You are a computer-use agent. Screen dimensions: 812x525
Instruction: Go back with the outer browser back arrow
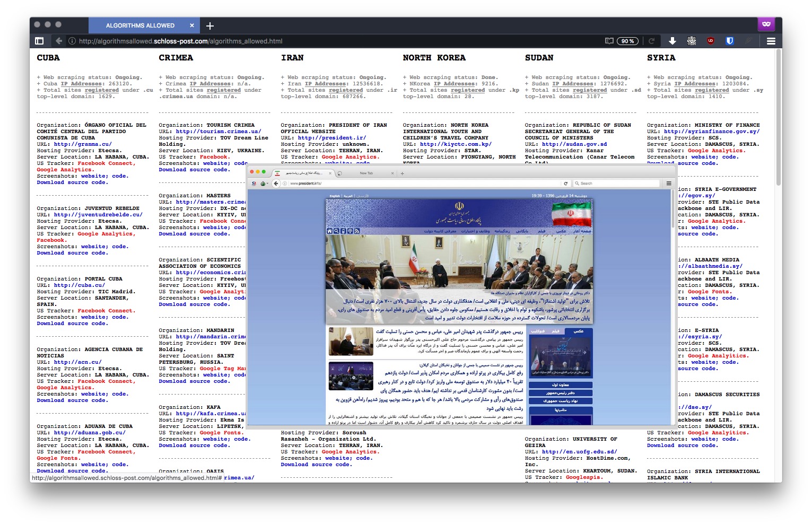(x=58, y=41)
